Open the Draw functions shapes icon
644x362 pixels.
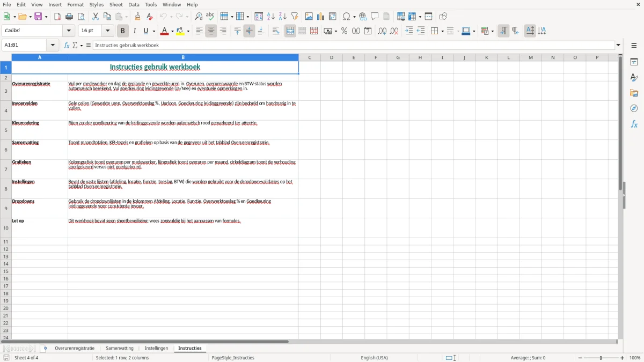click(x=443, y=17)
